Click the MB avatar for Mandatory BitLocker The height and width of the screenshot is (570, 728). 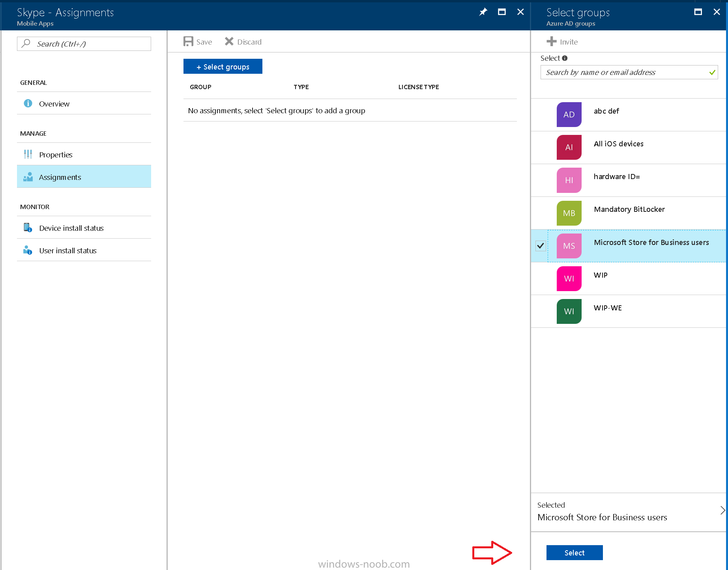click(x=569, y=213)
